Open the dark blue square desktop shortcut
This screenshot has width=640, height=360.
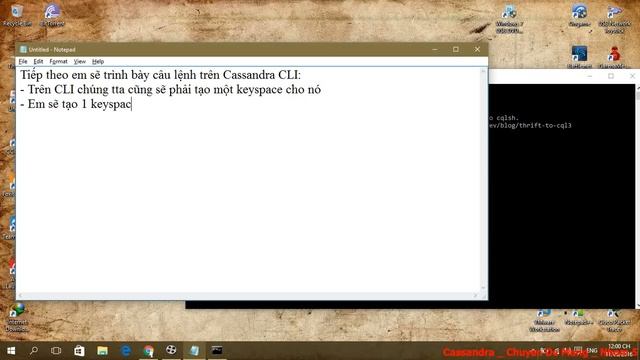(x=579, y=57)
